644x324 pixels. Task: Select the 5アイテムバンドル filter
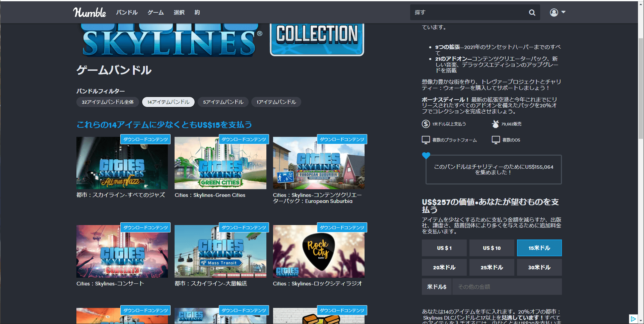coord(223,102)
